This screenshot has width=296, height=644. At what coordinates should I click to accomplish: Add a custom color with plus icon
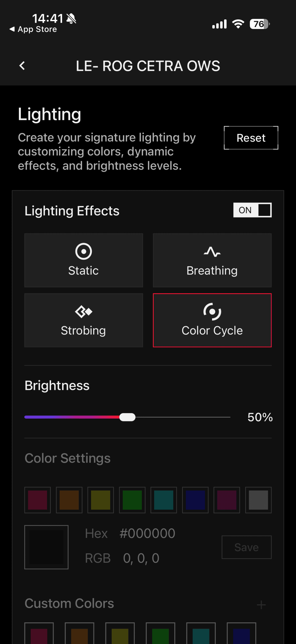[261, 605]
